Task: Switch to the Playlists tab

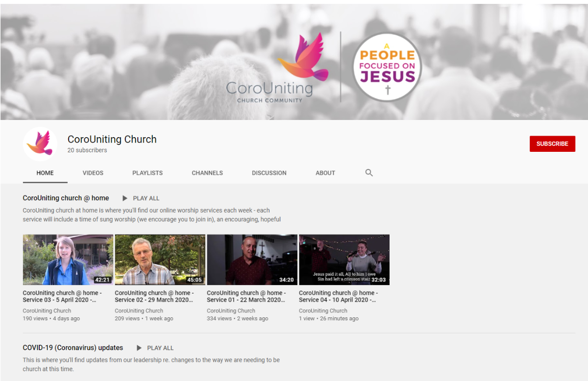Action: [x=147, y=173]
